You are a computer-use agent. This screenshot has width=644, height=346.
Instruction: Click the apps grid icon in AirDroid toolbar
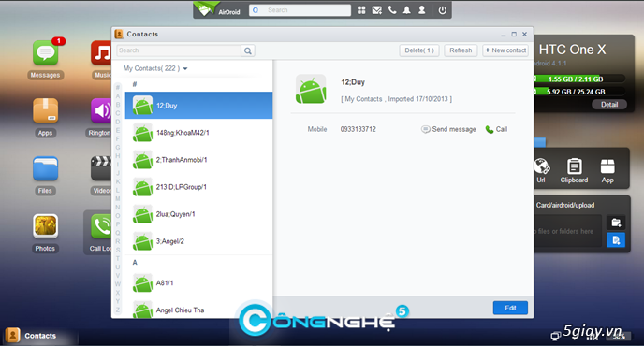pos(361,10)
